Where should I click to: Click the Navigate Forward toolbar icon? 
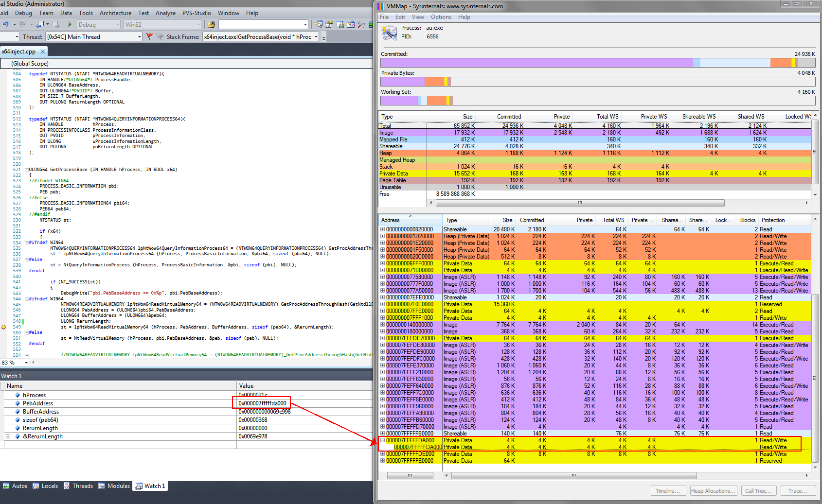[56, 24]
